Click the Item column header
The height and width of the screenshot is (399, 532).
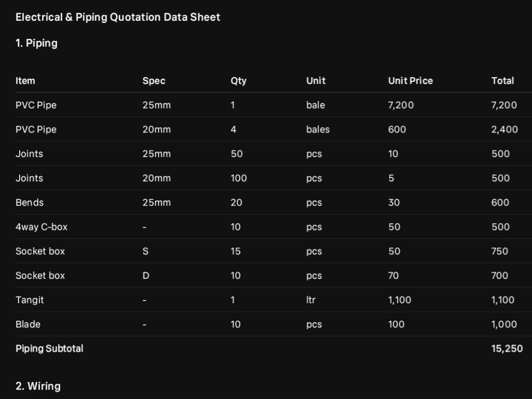tap(25, 81)
